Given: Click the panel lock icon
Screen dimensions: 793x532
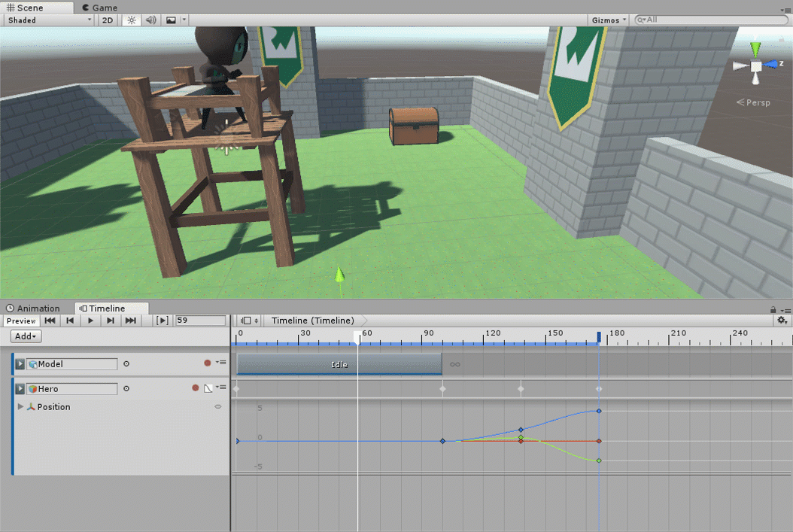Looking at the screenshot, I should 773,309.
